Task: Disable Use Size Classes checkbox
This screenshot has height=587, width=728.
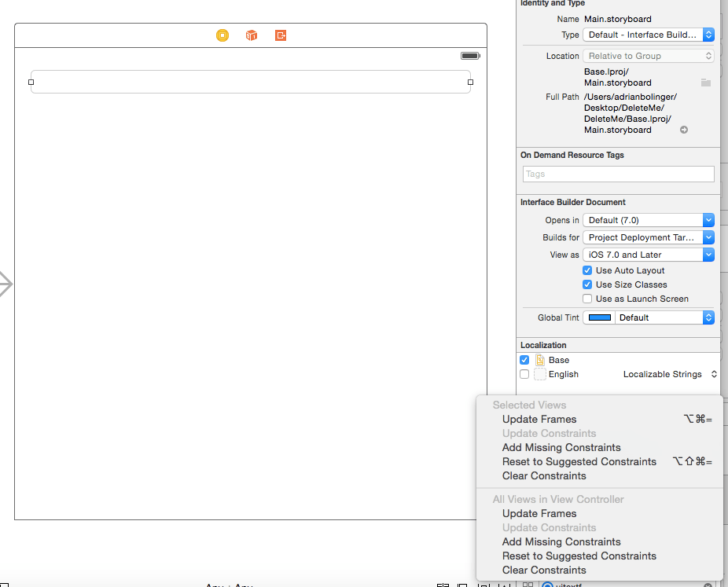Action: [587, 284]
